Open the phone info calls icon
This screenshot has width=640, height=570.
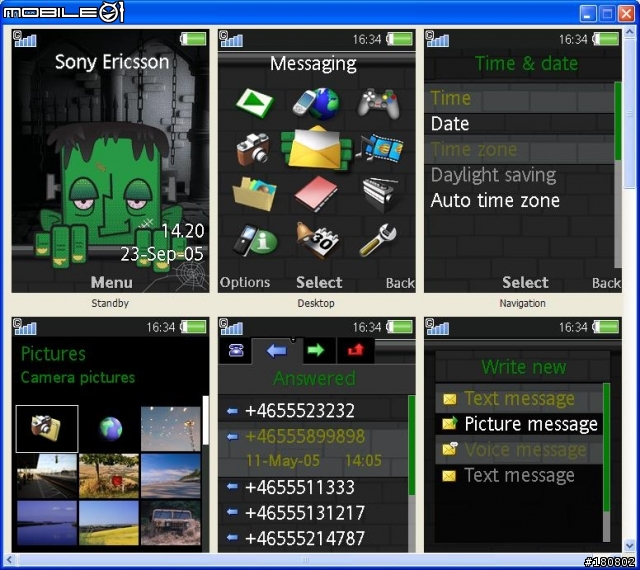coord(255,241)
